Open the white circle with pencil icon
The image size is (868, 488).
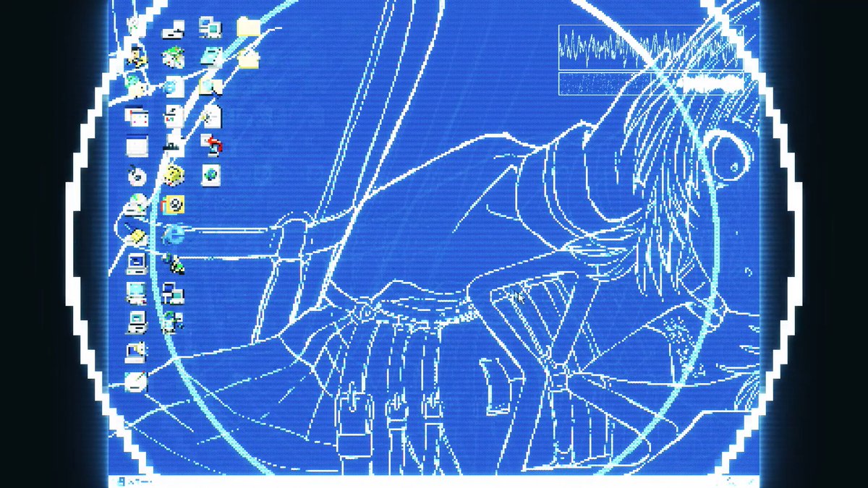coord(135,382)
